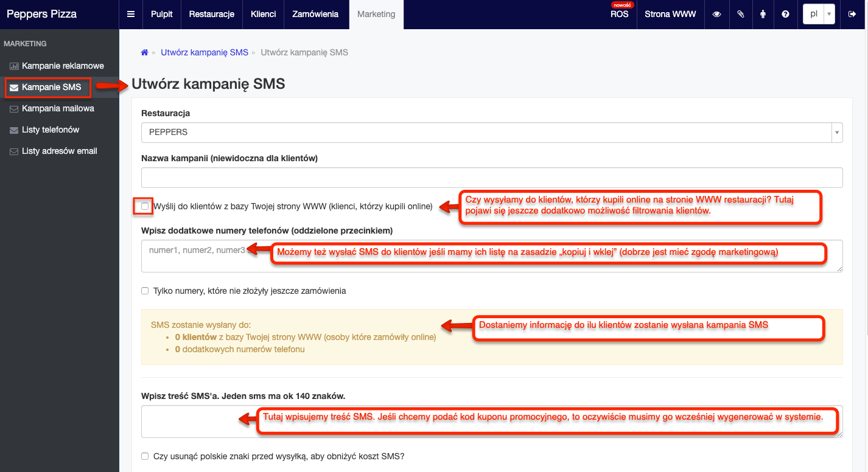Open the help question mark icon

786,14
